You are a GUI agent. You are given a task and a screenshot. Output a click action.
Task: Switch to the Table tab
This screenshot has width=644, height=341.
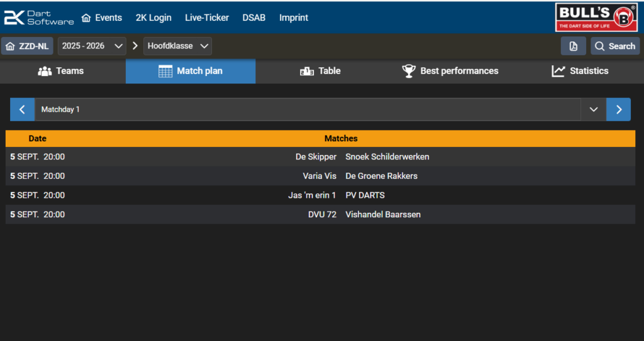coord(320,71)
